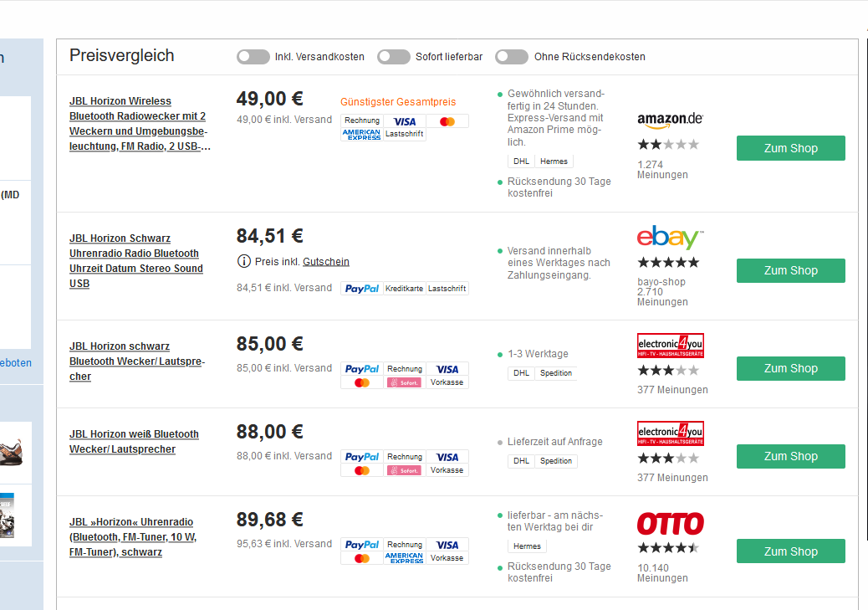Open JBL Horizon weiß Bluetooth Wecker link
The image size is (868, 610).
[x=134, y=442]
